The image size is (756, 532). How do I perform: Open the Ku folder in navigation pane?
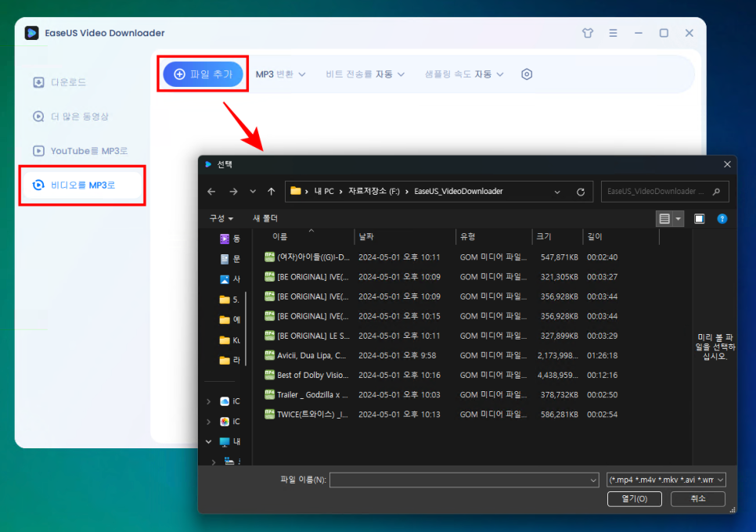[x=229, y=340]
